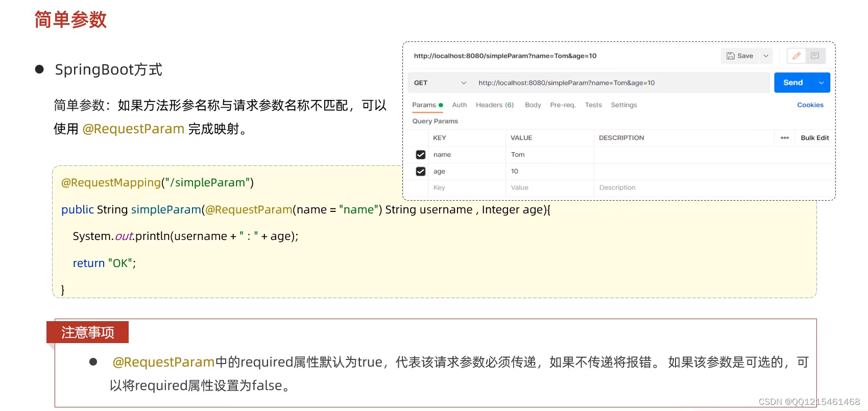Click the Save floppy disk icon

coord(730,56)
